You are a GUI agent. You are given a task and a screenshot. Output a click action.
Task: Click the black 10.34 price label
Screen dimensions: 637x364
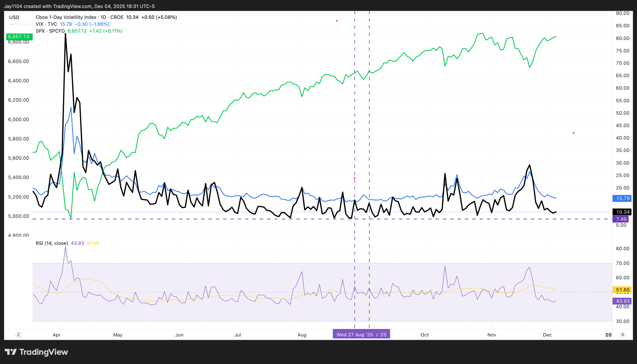coord(622,212)
